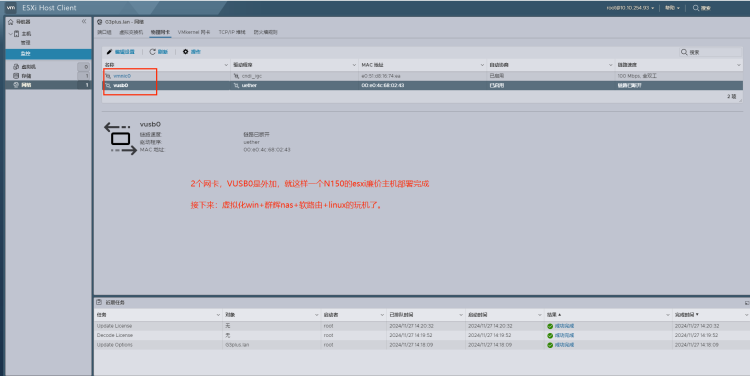Click the NIC icon beside vusb0
750x376 pixels.
pos(108,85)
